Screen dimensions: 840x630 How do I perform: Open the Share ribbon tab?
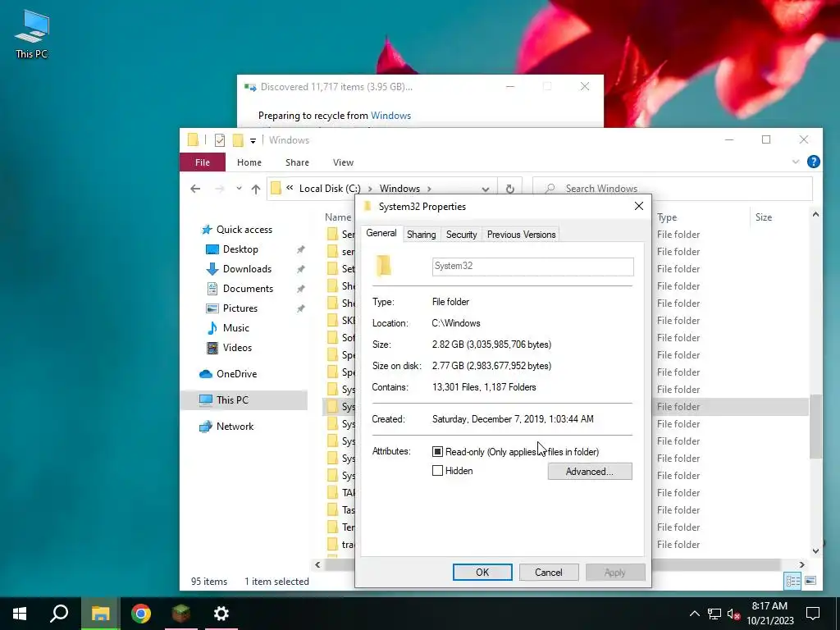click(297, 162)
